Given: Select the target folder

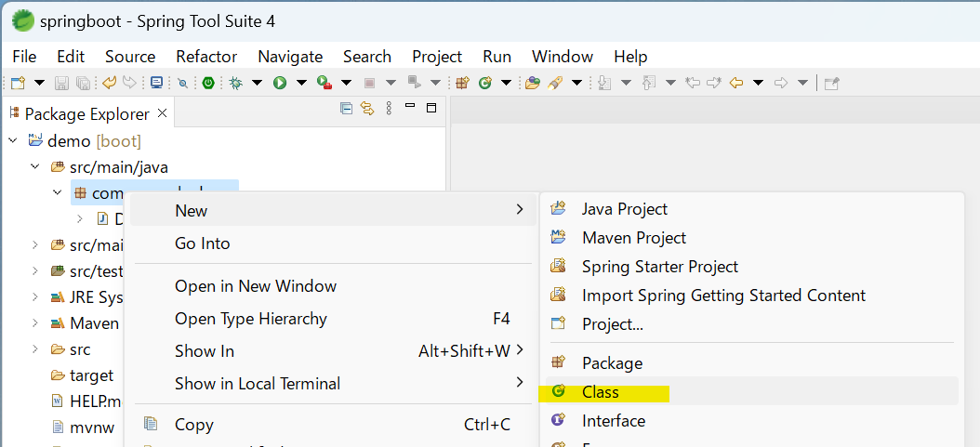Looking at the screenshot, I should pyautogui.click(x=91, y=375).
